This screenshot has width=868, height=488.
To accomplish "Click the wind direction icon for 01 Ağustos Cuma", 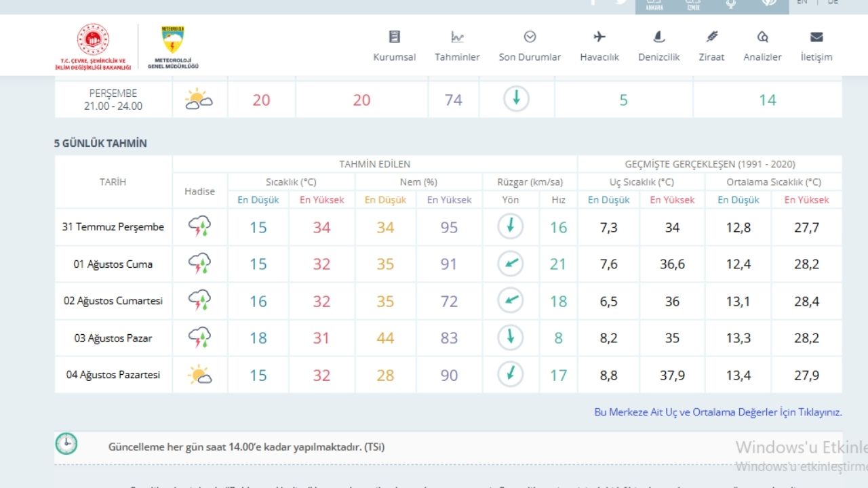I will click(510, 264).
